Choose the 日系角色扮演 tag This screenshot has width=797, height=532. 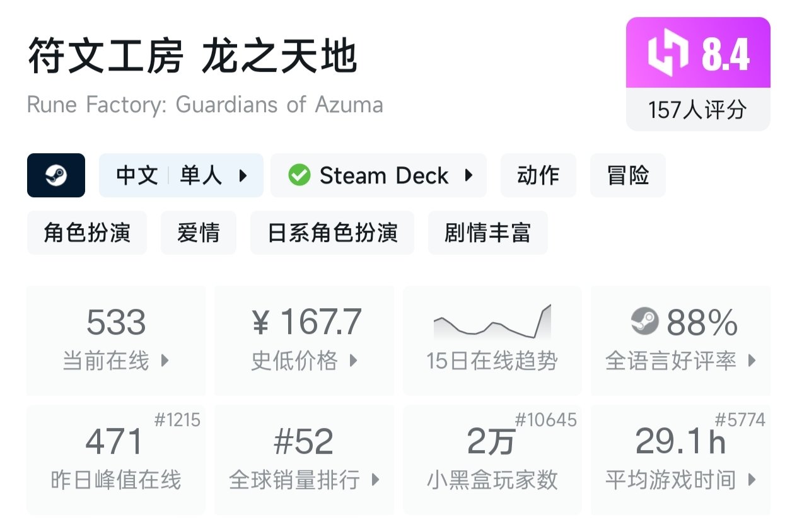pyautogui.click(x=332, y=233)
